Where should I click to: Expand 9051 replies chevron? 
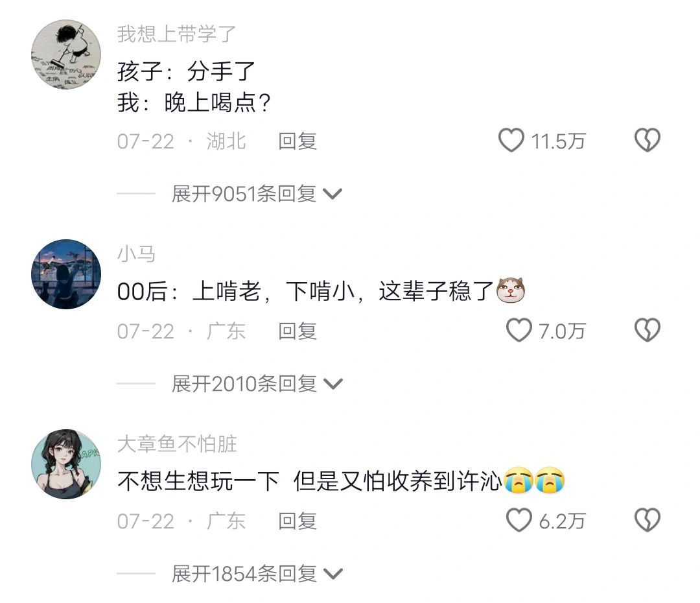332,195
